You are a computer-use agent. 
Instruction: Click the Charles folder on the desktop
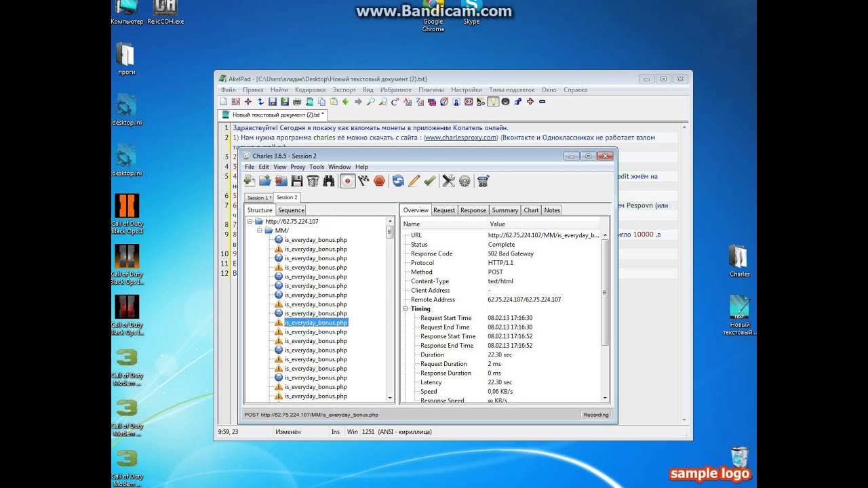tap(739, 261)
